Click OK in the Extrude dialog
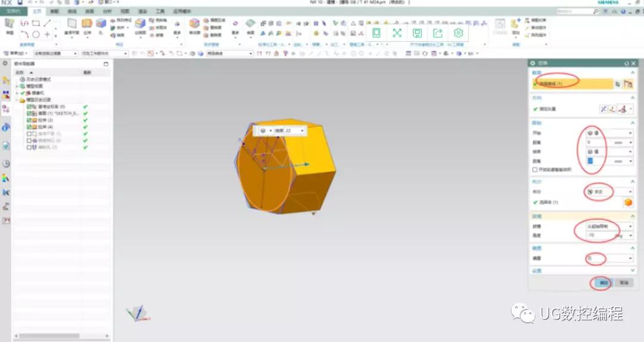 pyautogui.click(x=603, y=282)
